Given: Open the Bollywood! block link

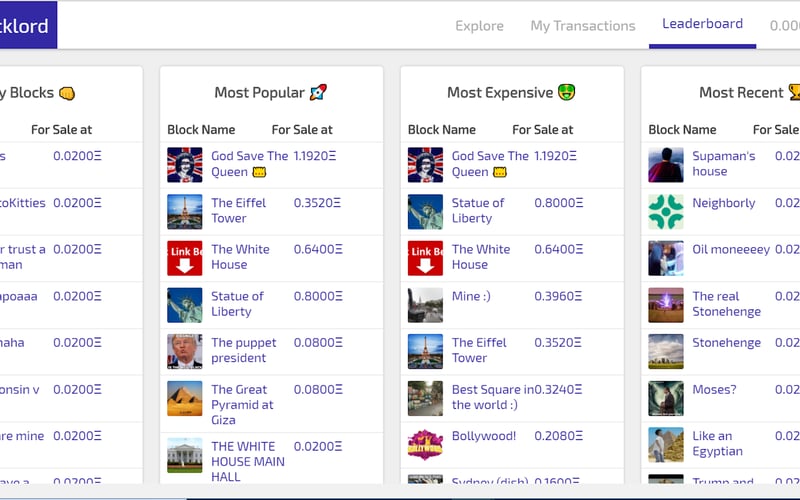Looking at the screenshot, I should coord(484,436).
